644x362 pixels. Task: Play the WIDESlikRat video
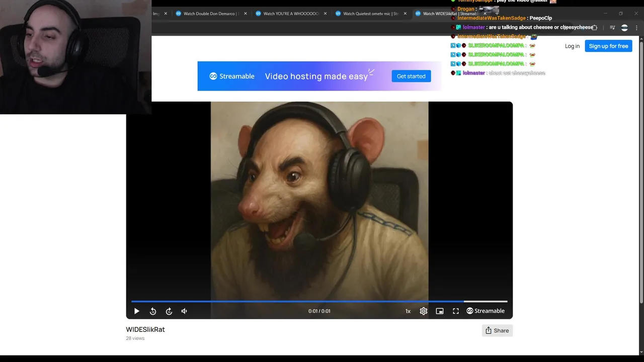click(x=136, y=311)
